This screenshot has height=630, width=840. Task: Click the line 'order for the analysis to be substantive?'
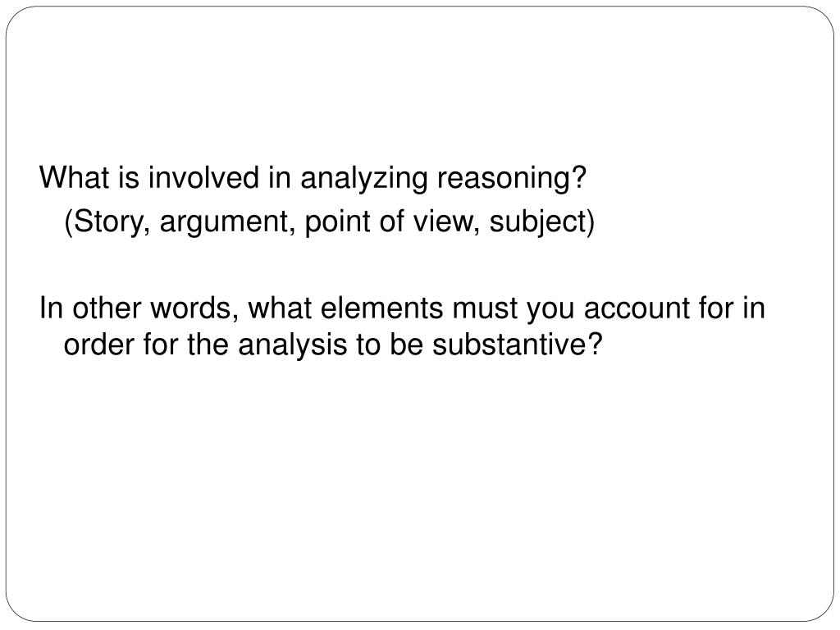pyautogui.click(x=333, y=344)
